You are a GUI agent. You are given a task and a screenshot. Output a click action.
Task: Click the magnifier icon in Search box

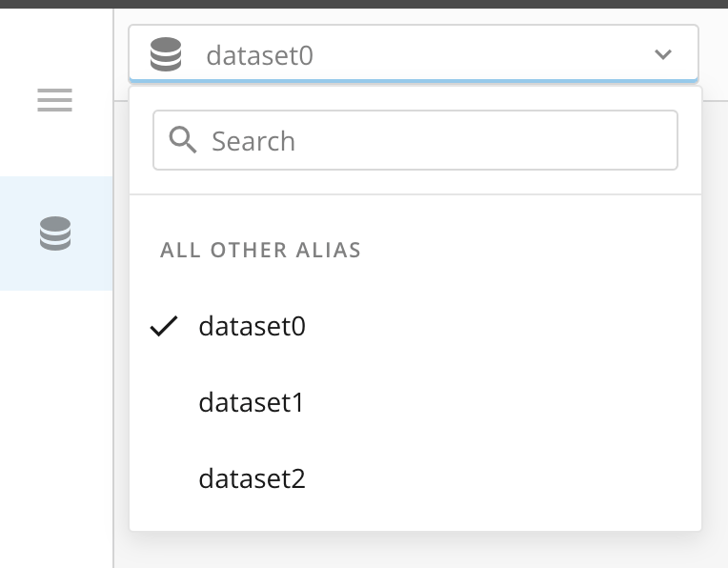[x=183, y=140]
